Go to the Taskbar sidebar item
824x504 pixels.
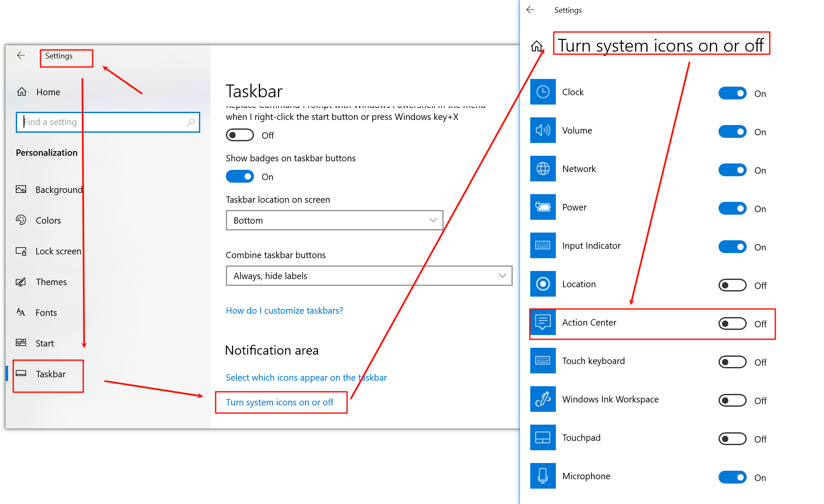[50, 374]
